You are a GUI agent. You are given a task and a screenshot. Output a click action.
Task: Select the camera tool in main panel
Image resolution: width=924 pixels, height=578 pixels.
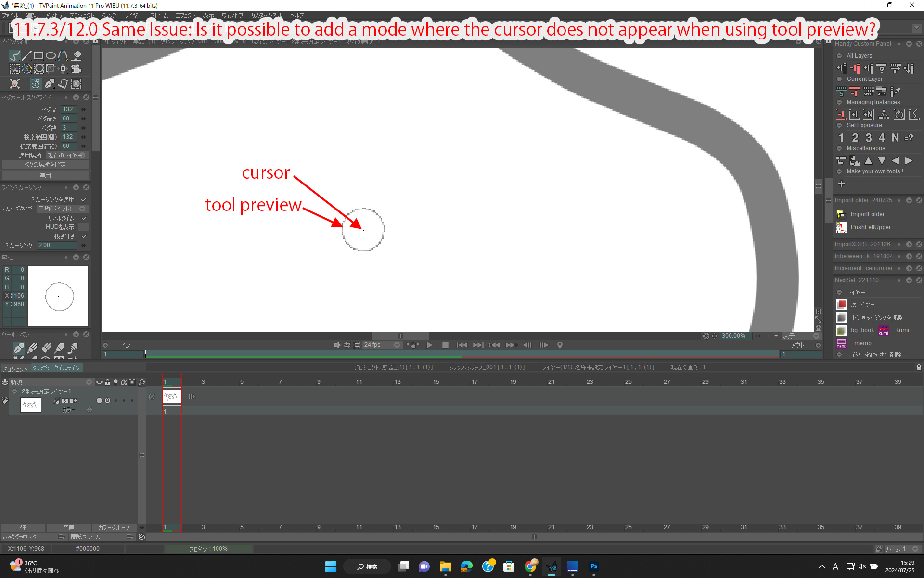coord(76,69)
